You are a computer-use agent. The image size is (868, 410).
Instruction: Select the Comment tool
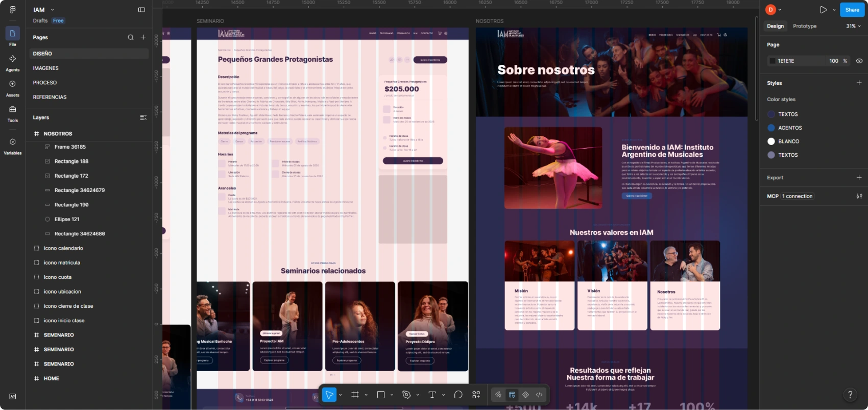pos(458,395)
